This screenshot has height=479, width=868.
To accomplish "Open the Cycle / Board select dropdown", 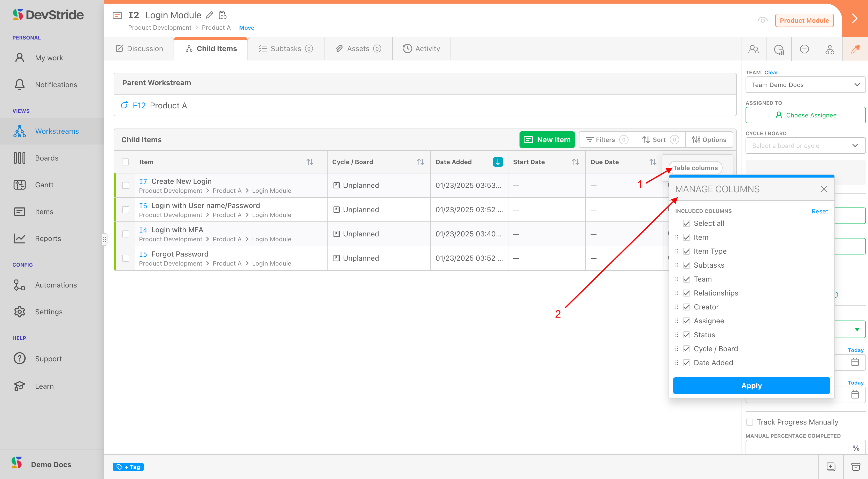I will (x=805, y=146).
